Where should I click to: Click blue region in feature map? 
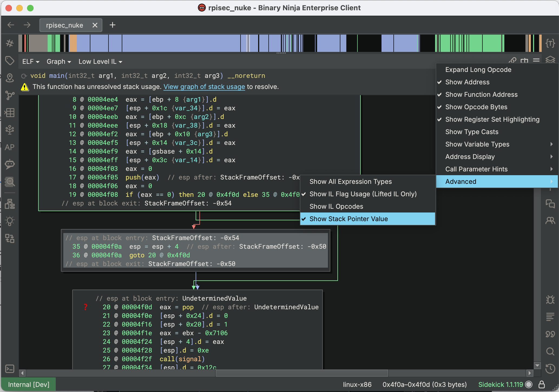[181, 43]
